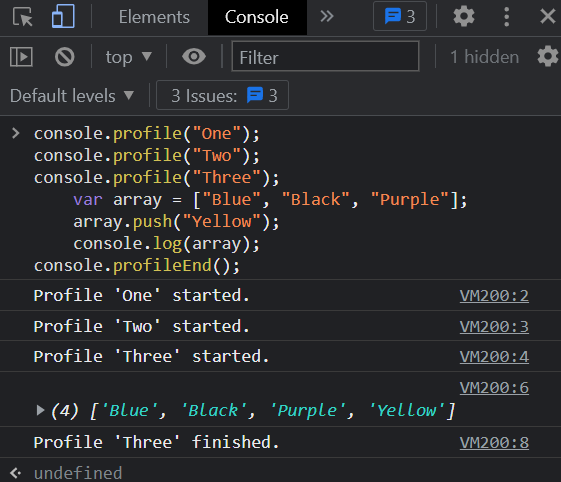Click the issues counter badge in the top bar
561x482 pixels.
tap(400, 16)
